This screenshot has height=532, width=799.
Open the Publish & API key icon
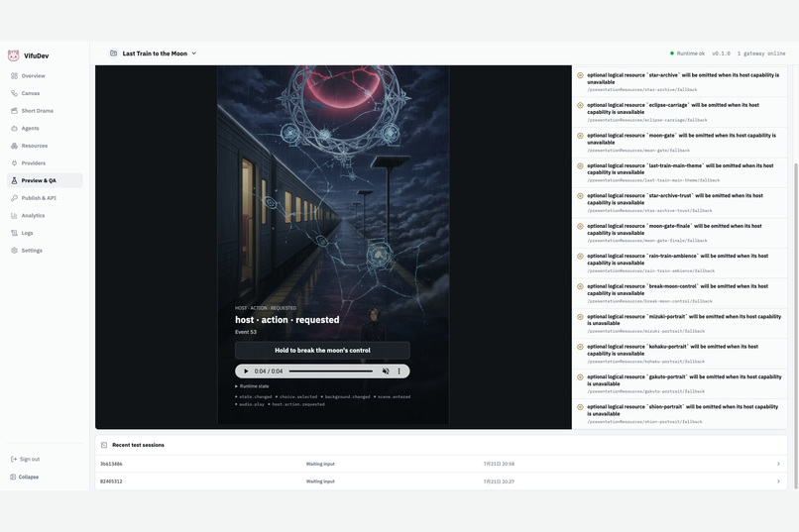coord(14,198)
